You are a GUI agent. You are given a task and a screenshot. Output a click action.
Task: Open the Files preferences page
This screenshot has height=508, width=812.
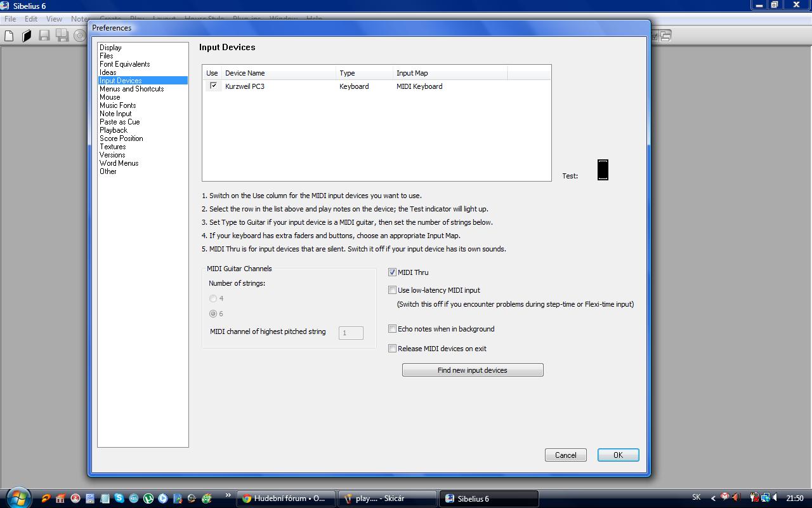coord(107,56)
